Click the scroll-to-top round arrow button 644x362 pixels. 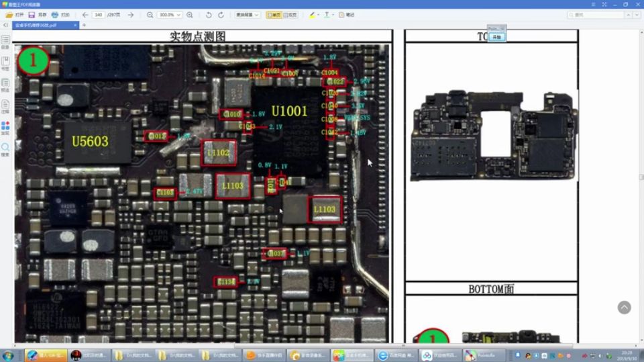[x=624, y=308]
